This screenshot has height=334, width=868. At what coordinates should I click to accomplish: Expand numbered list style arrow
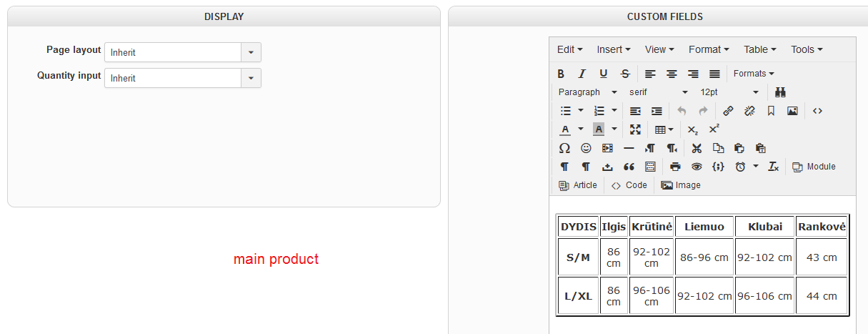tap(614, 111)
